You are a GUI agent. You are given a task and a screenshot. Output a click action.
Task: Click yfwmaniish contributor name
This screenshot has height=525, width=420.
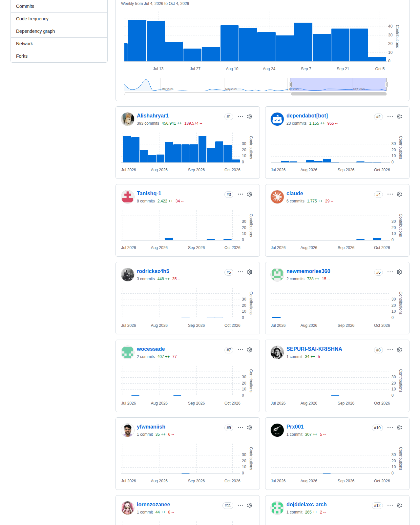coord(151,427)
